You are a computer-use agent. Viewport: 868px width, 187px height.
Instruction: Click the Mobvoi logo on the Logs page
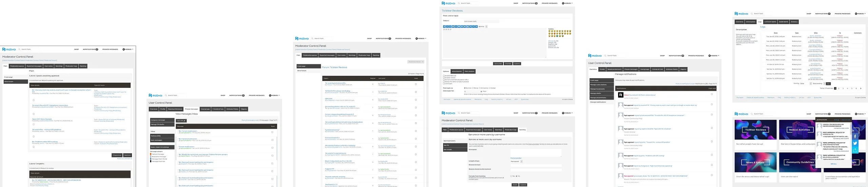(x=742, y=14)
